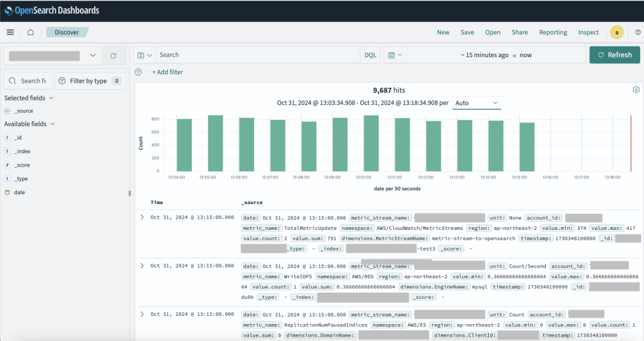Open the Reporting menu
The width and height of the screenshot is (644, 341).
coord(553,33)
